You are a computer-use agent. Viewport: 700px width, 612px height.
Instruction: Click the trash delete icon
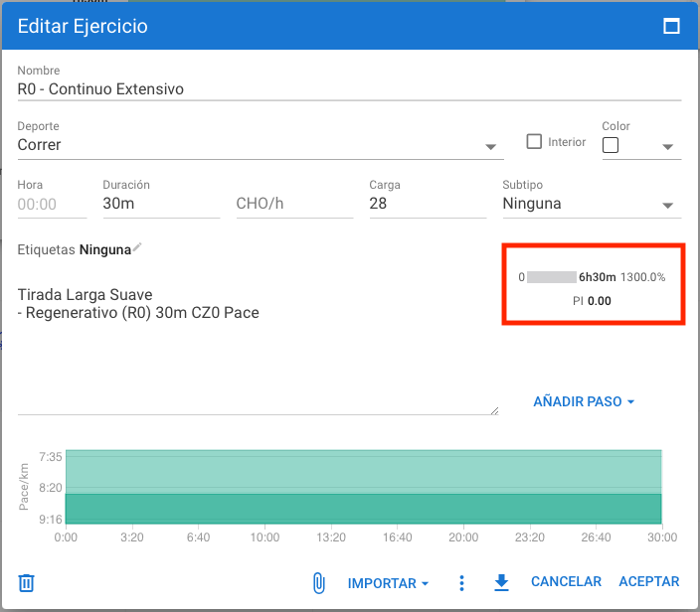(x=27, y=583)
